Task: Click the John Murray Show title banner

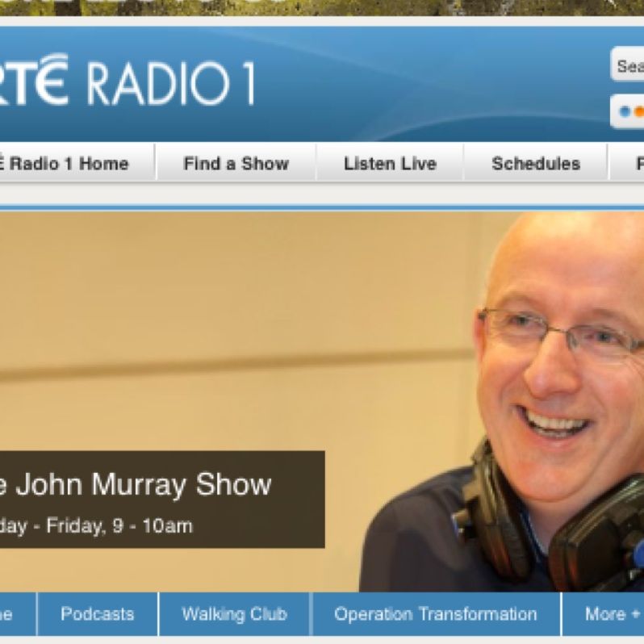Action: [x=162, y=500]
